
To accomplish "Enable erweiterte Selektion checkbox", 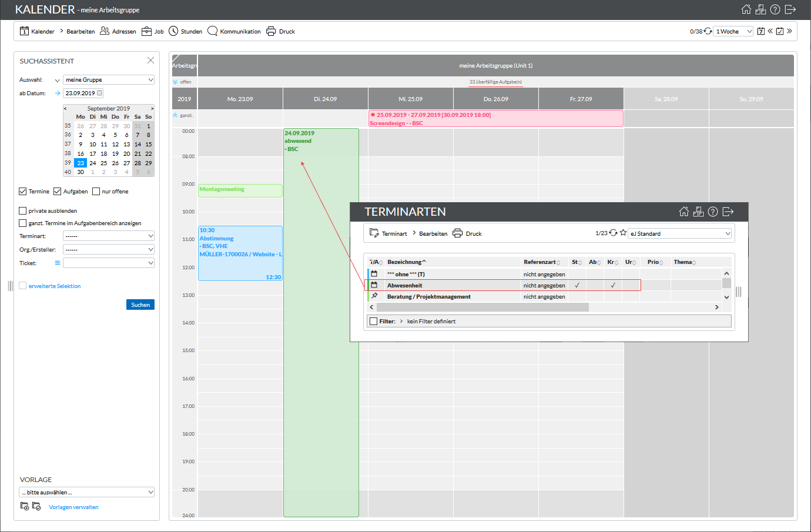I will [x=23, y=286].
